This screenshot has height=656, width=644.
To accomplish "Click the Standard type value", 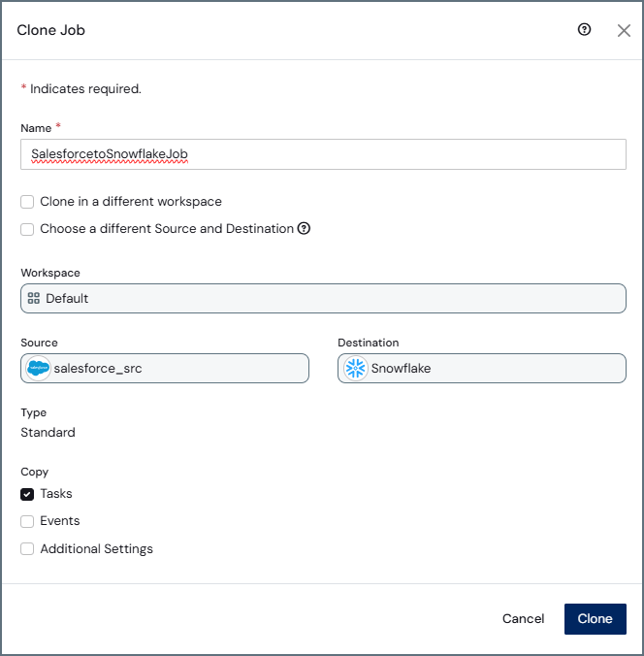I will (48, 432).
